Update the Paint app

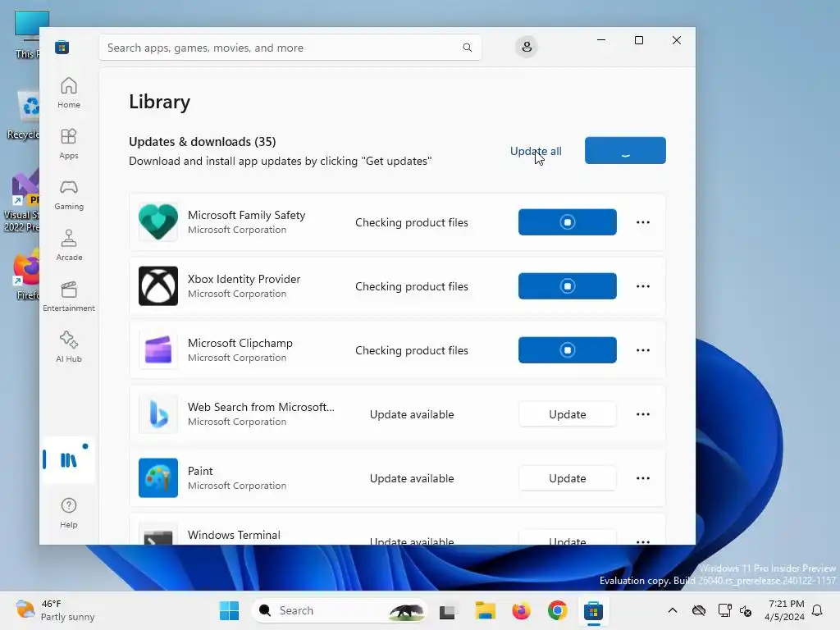(568, 478)
